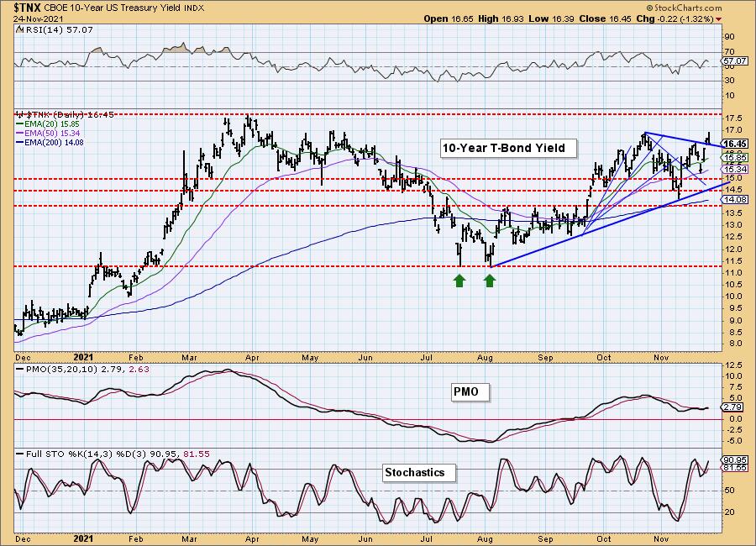Click the 10-Year T-Bond Yield annotation box

coord(508,148)
